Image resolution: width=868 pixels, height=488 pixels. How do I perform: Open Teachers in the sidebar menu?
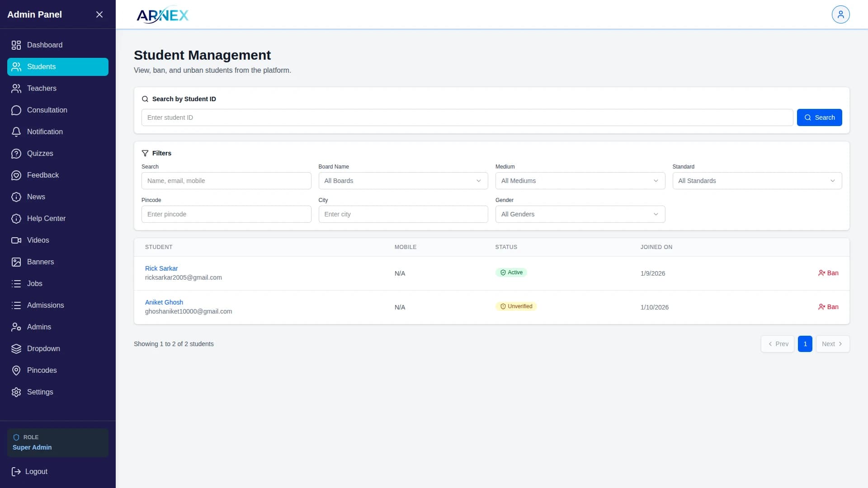42,89
